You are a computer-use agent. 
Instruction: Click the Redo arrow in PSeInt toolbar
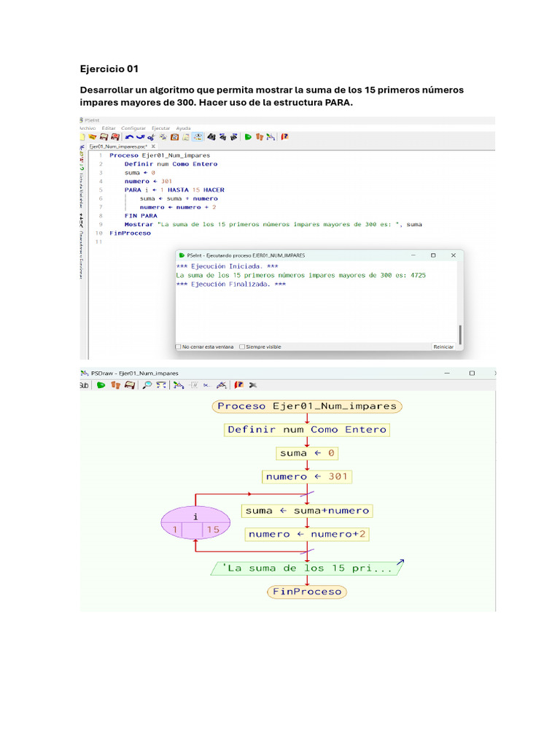click(140, 136)
